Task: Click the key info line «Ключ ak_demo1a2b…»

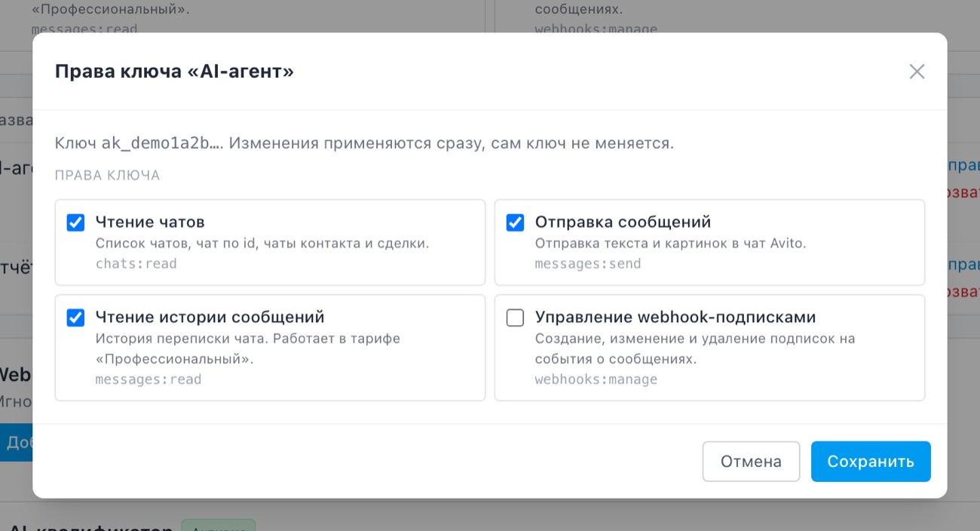Action: point(364,143)
